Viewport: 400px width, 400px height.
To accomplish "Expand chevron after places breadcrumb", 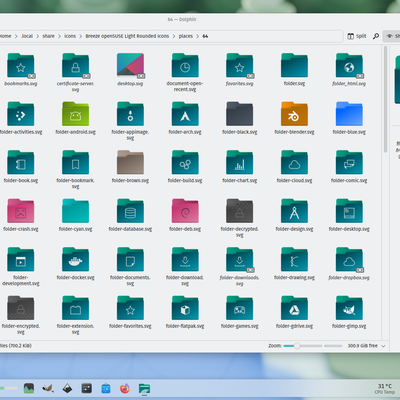I will [x=198, y=36].
